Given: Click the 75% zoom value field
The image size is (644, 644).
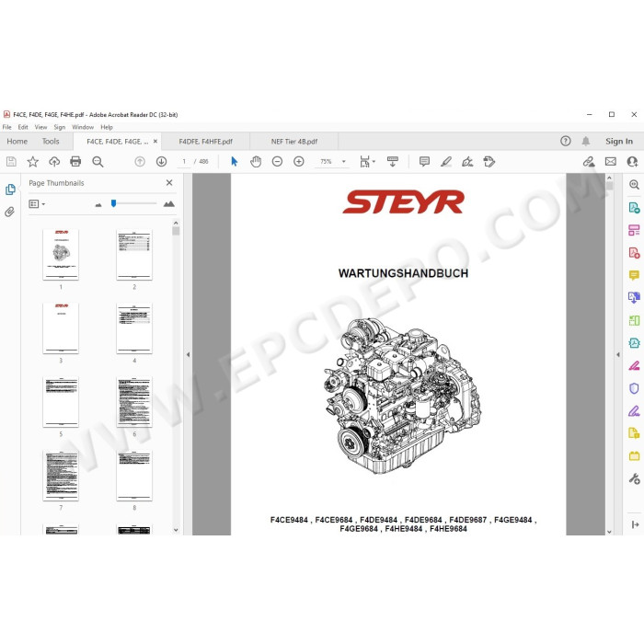Looking at the screenshot, I should [326, 162].
